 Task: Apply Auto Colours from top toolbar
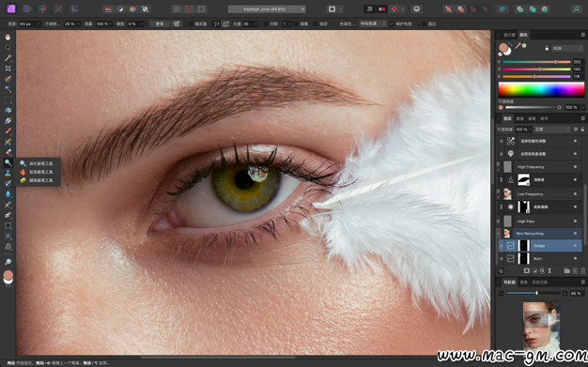132,9
